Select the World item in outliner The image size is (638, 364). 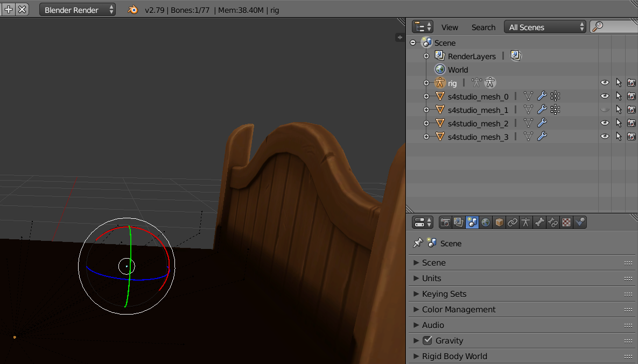(x=458, y=70)
